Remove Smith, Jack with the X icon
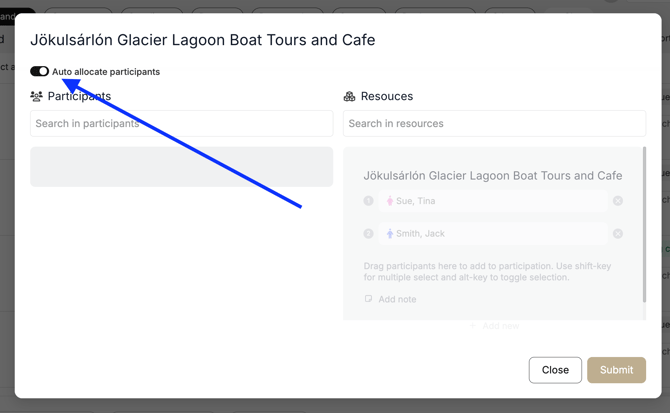This screenshot has height=413, width=670. click(618, 234)
